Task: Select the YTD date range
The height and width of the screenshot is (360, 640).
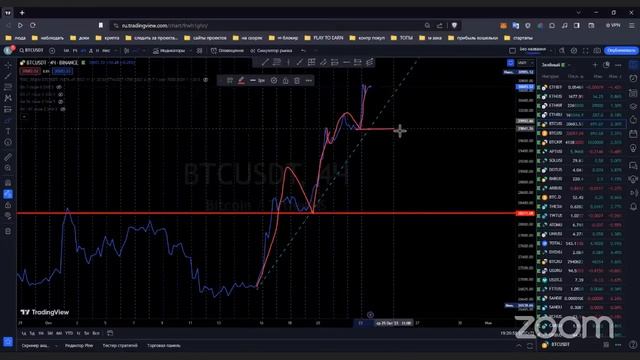Action: [69, 333]
